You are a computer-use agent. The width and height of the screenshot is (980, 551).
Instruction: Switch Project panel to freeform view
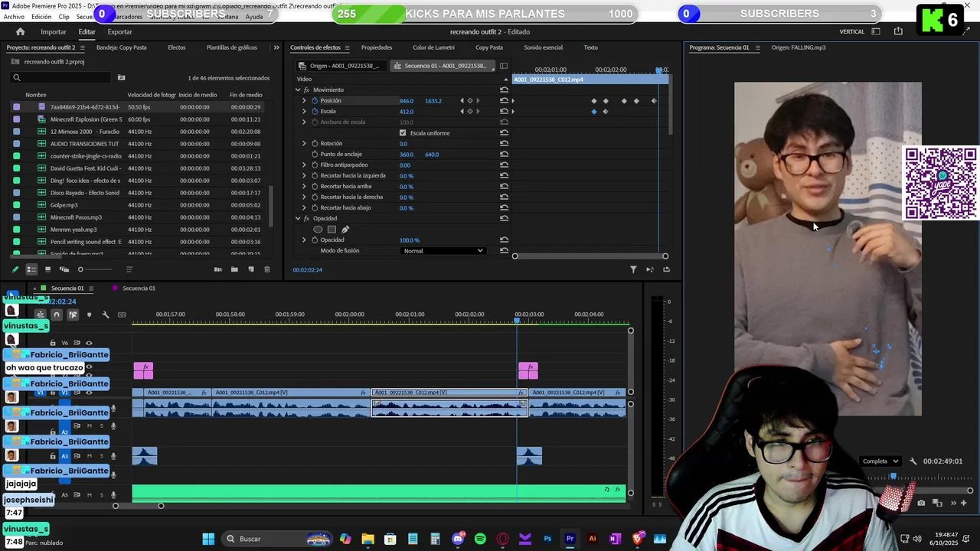coord(64,269)
